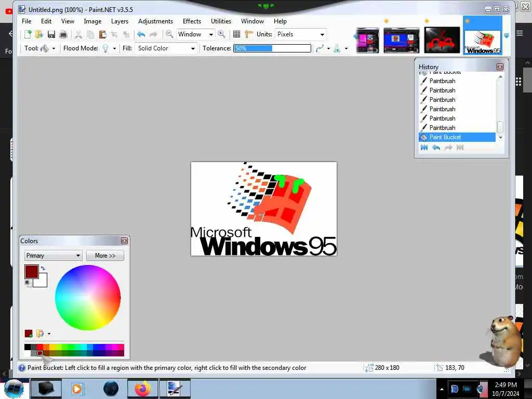Open the Help menu
Image resolution: width=532 pixels, height=399 pixels.
280,21
